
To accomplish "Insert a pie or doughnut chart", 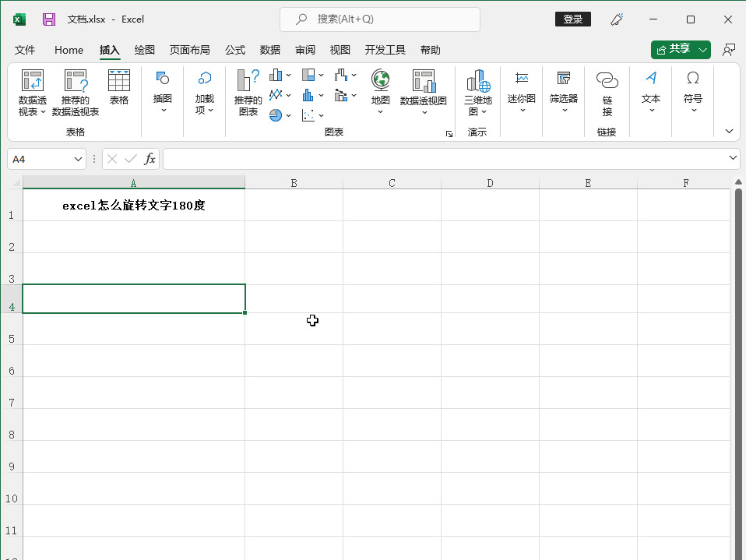I will (276, 114).
